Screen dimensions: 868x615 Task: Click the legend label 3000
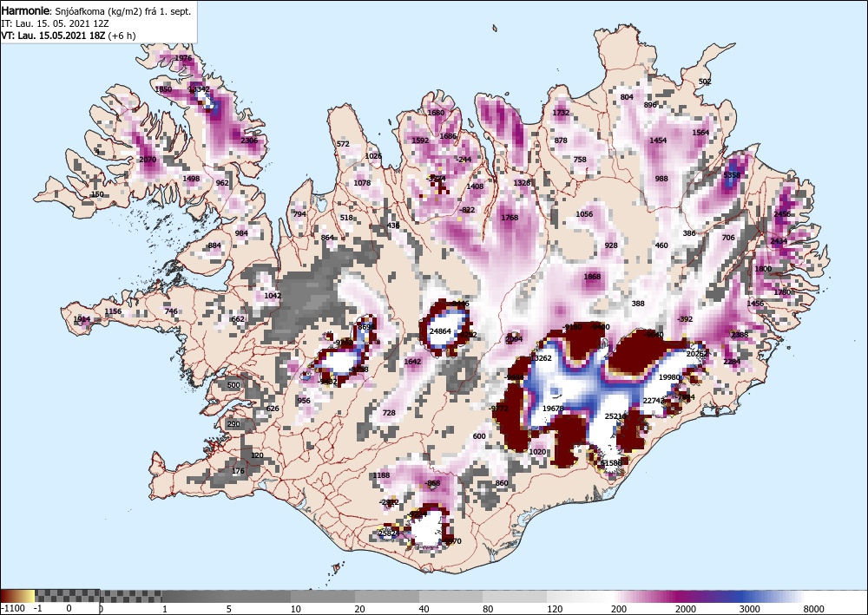(749, 609)
